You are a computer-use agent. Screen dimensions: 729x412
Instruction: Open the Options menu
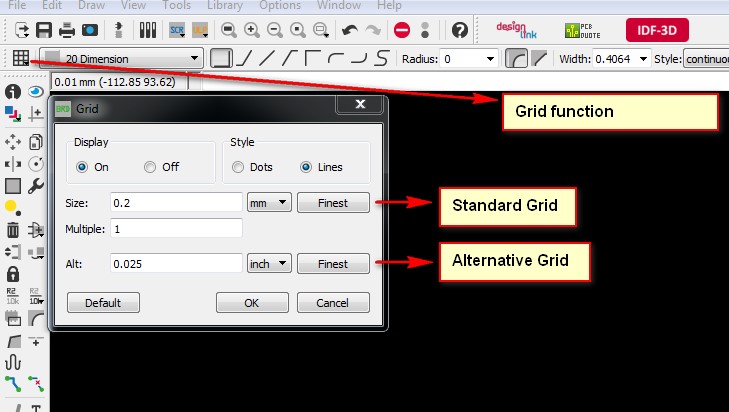pyautogui.click(x=280, y=5)
